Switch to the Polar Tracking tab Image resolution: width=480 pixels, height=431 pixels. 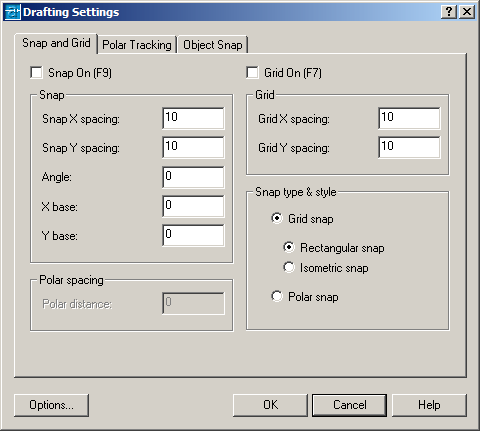click(137, 45)
